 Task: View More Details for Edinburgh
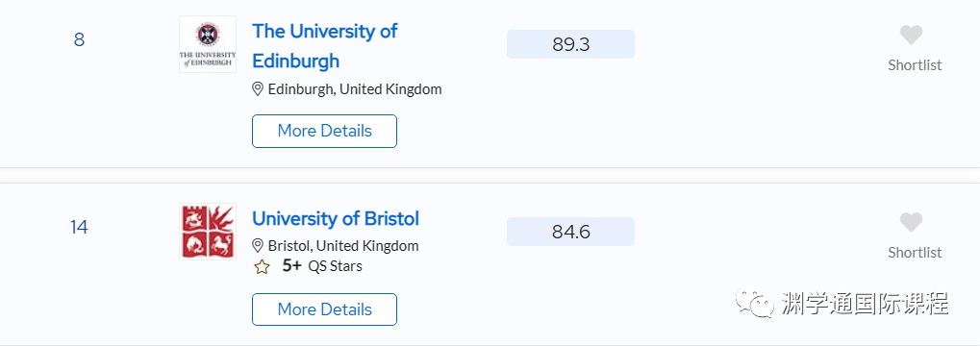point(324,131)
